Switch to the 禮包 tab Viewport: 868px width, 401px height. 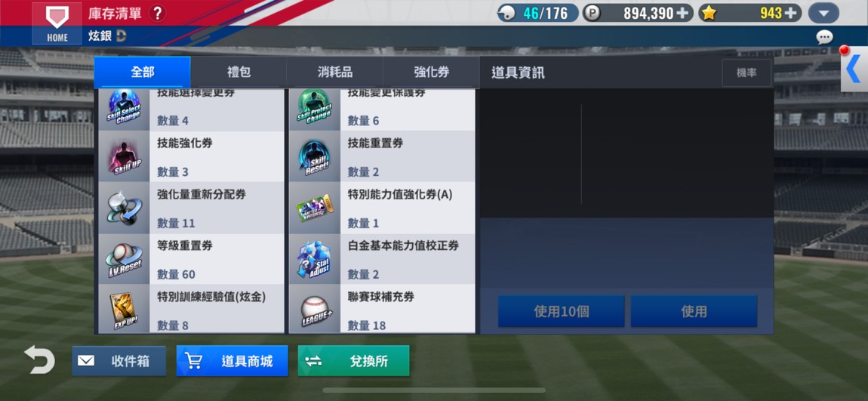coord(239,72)
